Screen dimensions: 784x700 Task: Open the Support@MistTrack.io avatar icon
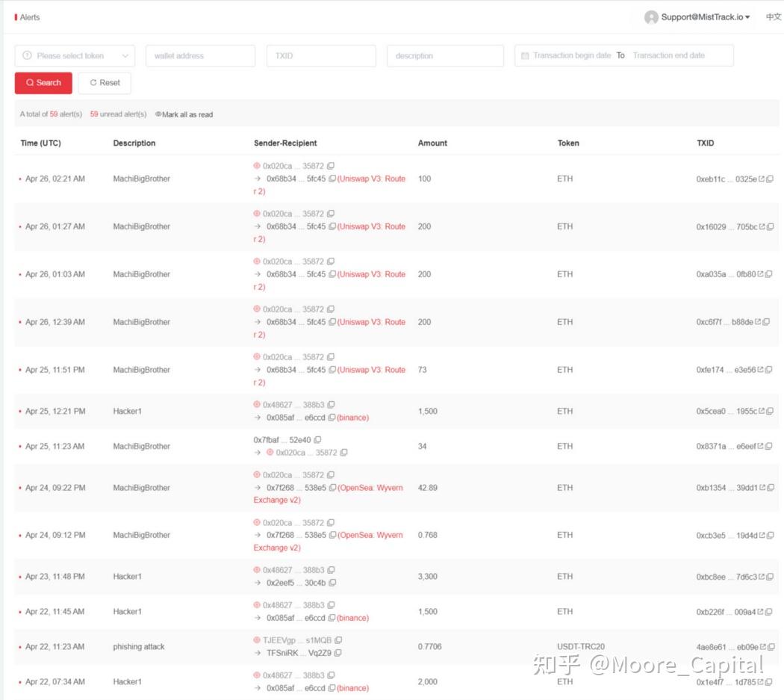tap(651, 17)
